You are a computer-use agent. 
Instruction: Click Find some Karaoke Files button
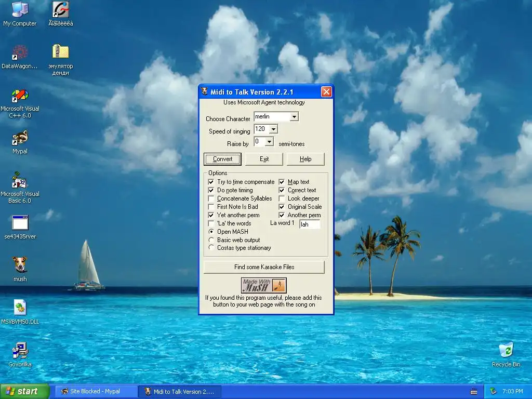[x=264, y=267]
